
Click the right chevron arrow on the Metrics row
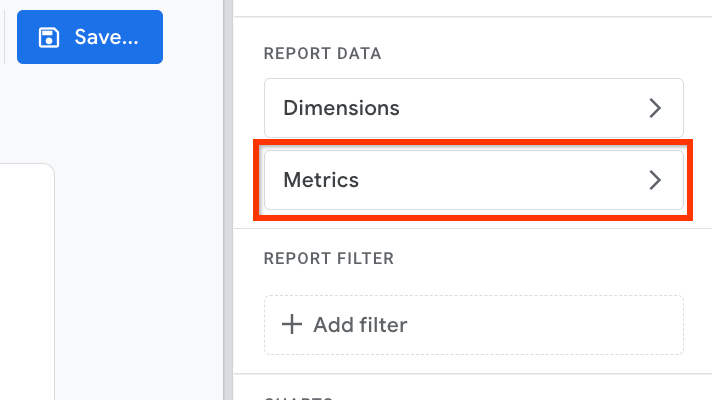point(655,180)
